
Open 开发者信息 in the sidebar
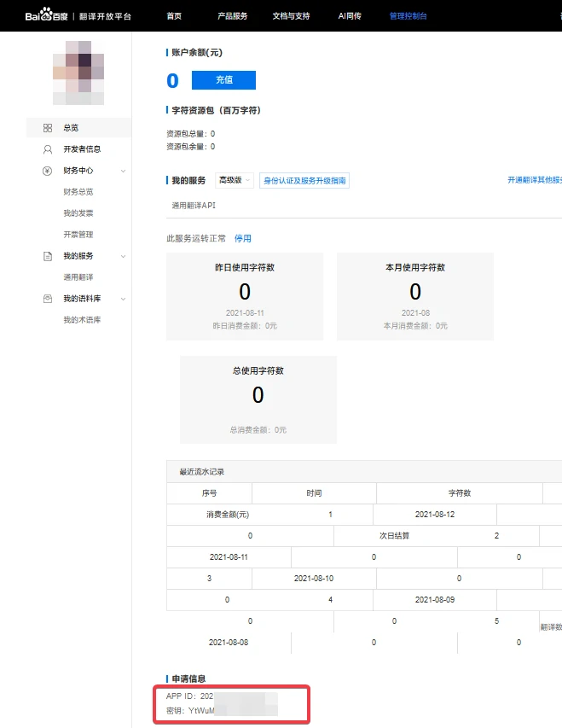82,149
